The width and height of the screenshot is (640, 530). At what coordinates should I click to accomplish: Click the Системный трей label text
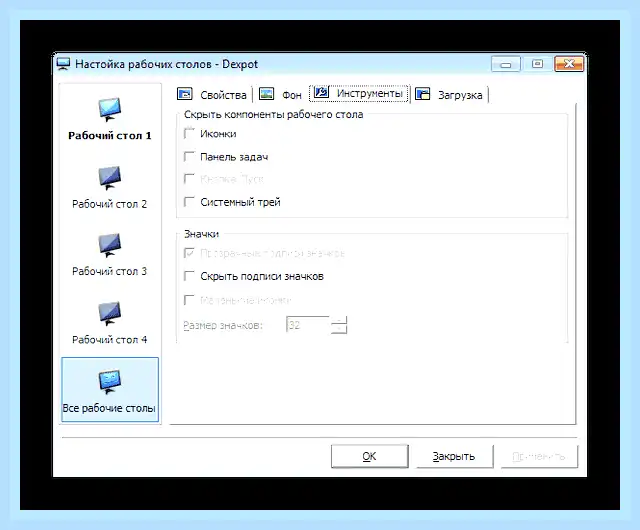pyautogui.click(x=240, y=202)
